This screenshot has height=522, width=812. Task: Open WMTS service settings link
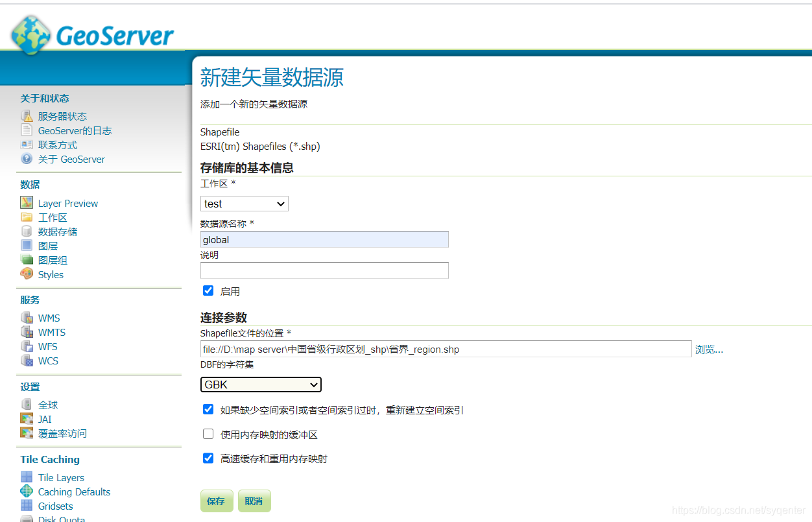52,332
